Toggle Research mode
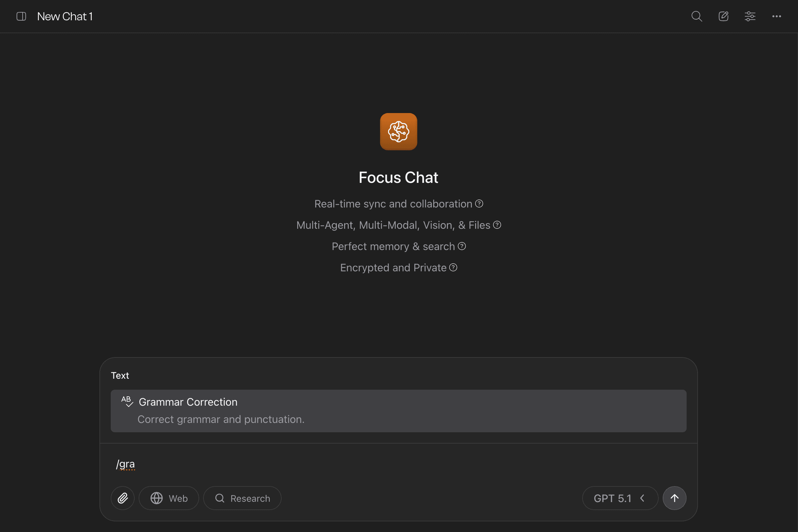The image size is (798, 532). pos(242,498)
